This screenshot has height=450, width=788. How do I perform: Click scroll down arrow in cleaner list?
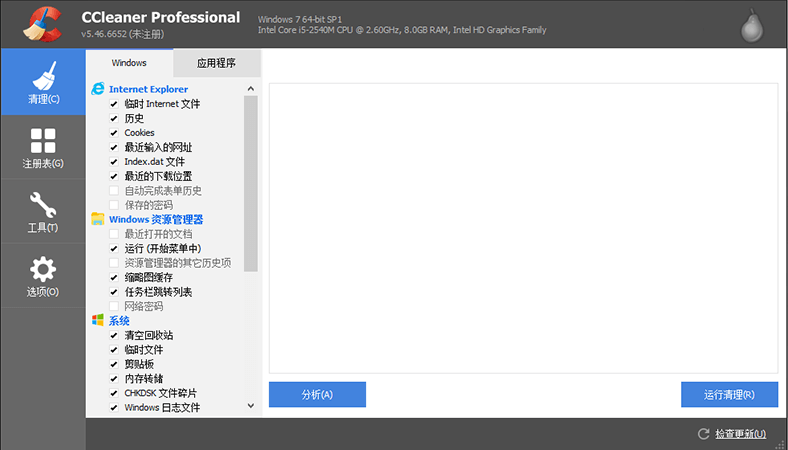point(251,406)
